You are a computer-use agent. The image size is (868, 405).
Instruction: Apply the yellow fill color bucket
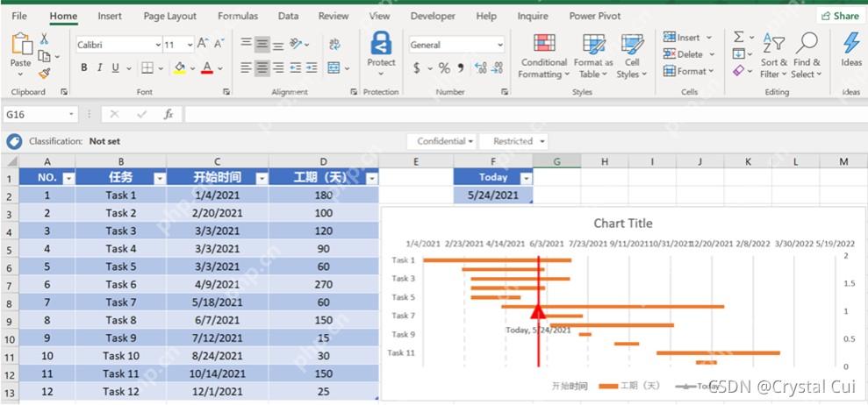pos(179,68)
